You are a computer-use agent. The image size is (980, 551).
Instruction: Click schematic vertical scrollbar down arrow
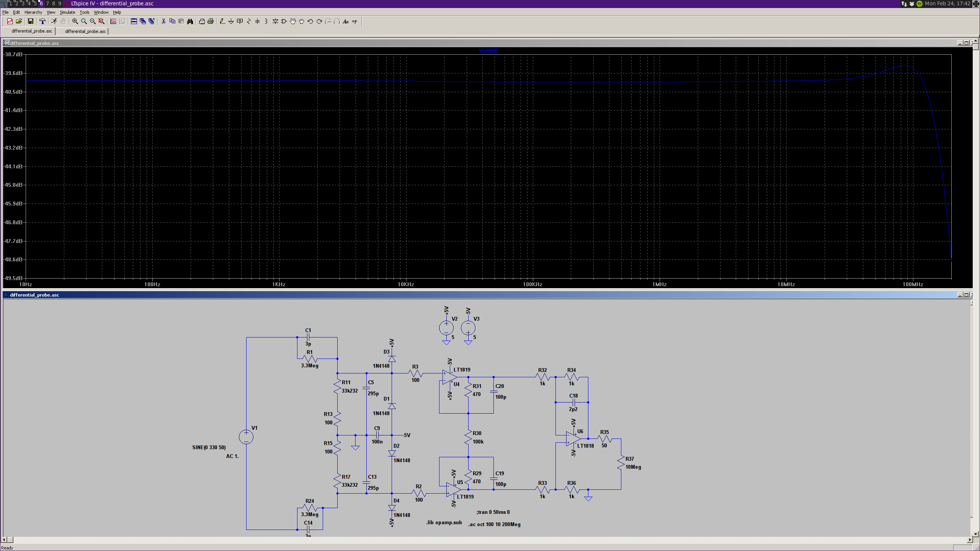click(x=975, y=533)
